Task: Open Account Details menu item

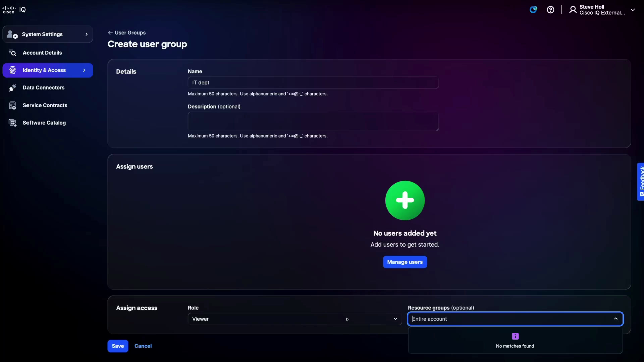Action: [48, 53]
